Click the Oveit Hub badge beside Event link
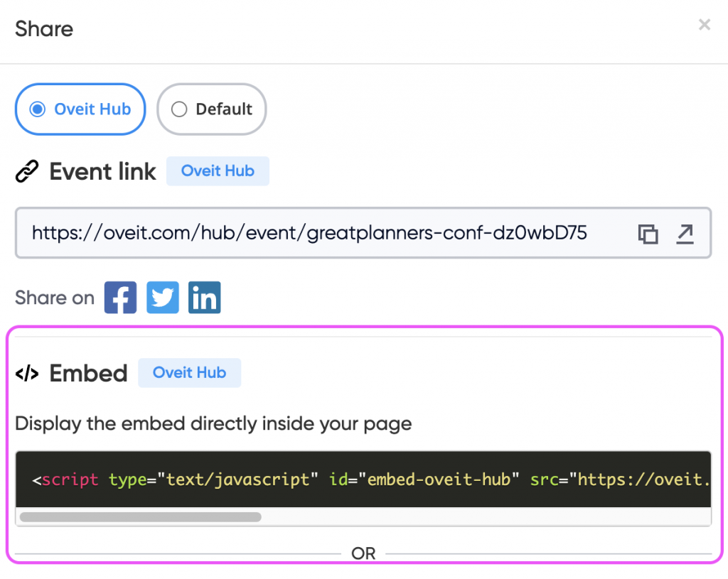728x579 pixels. tap(218, 171)
